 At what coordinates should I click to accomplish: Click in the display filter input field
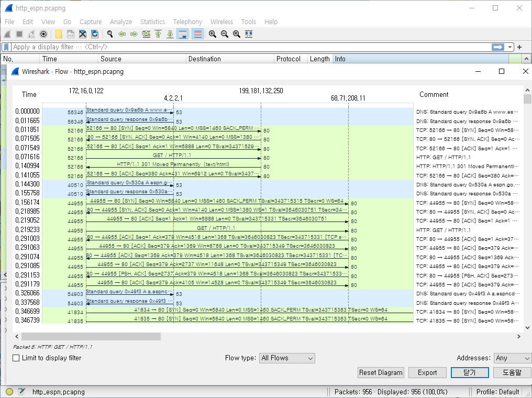click(251, 47)
